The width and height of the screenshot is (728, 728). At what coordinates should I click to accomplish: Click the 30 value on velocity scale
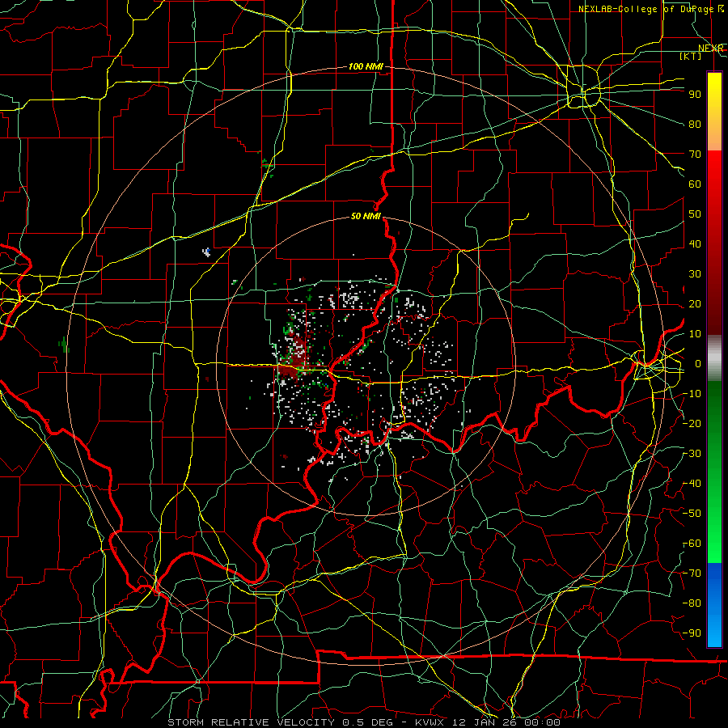695,274
